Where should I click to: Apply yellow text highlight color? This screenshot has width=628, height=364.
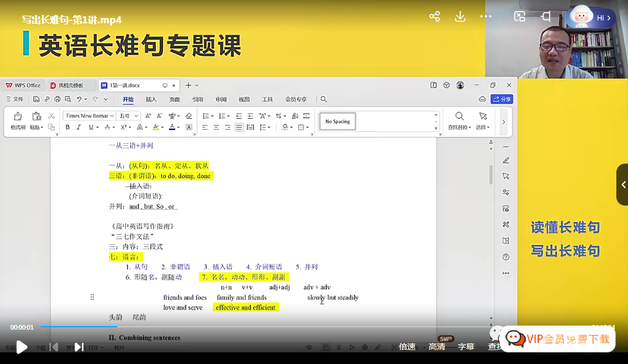click(x=156, y=128)
